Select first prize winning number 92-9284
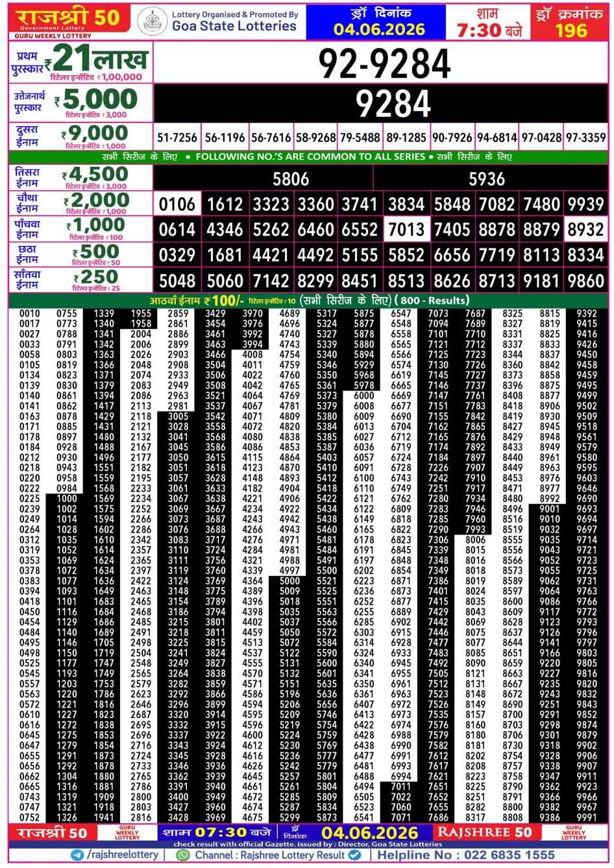The width and height of the screenshot is (614, 868). [384, 64]
